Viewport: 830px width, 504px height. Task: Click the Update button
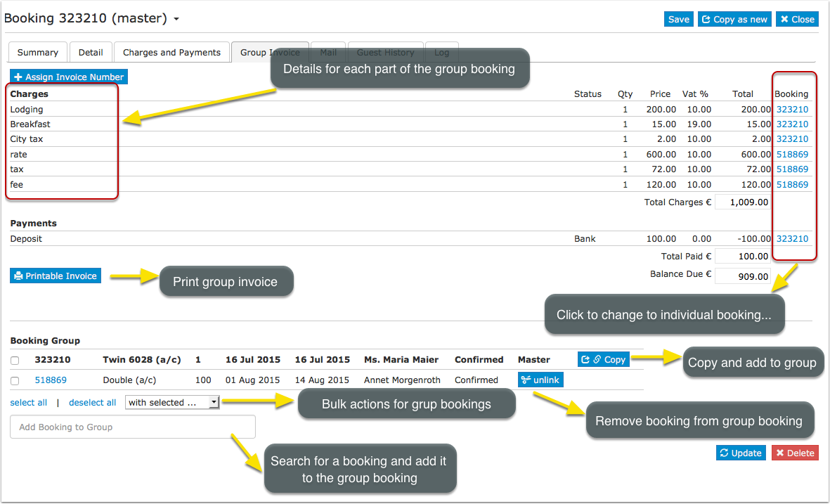click(741, 453)
